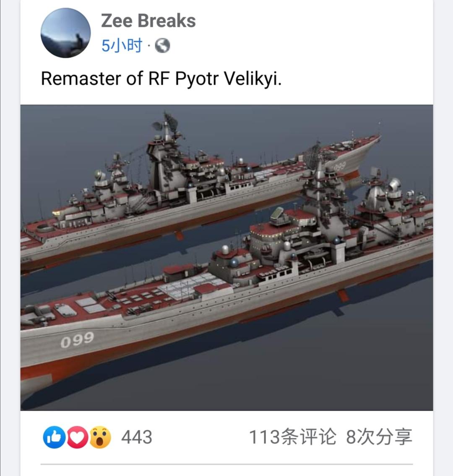Click hull number 099 on the nearer ship
453x476 pixels.
(77, 340)
